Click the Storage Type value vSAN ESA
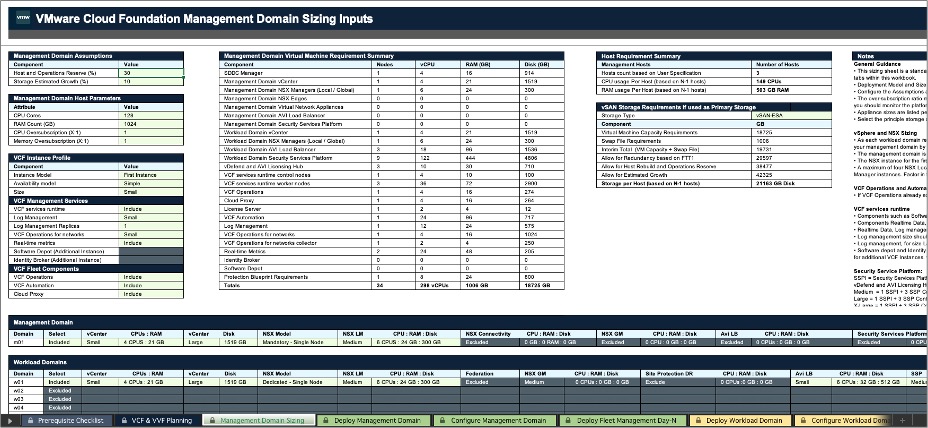Screen dimensions: 928x428 pyautogui.click(x=791, y=115)
